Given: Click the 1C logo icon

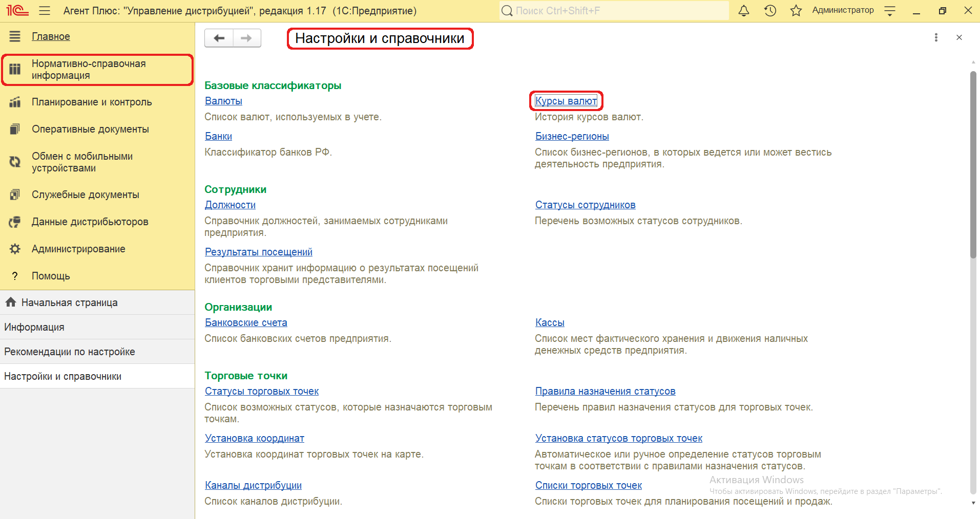Looking at the screenshot, I should coord(17,11).
